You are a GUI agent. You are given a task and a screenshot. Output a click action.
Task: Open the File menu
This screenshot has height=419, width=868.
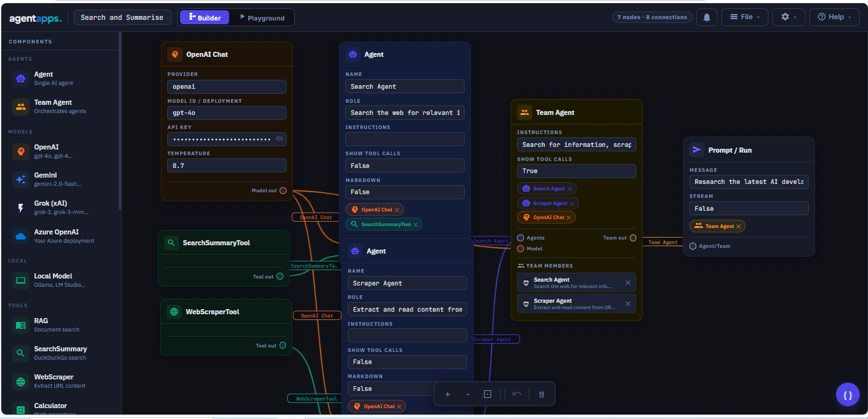pyautogui.click(x=744, y=17)
